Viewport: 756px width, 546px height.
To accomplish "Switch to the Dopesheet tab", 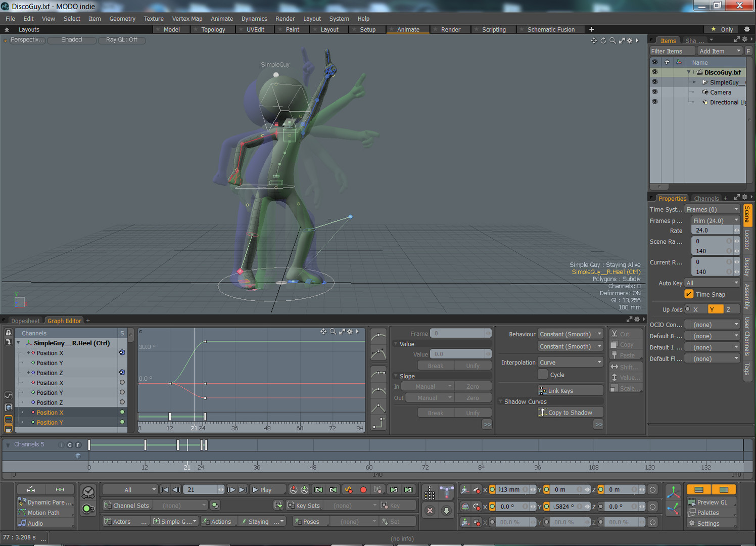I will pos(25,321).
